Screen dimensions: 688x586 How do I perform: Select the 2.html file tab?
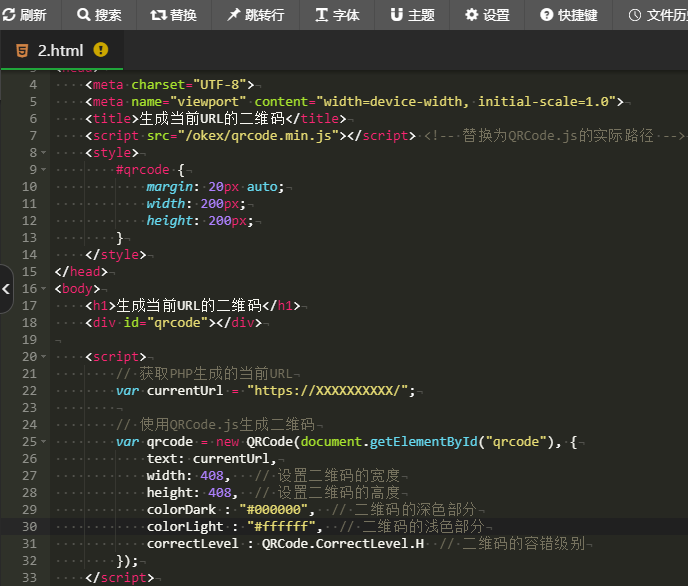62,50
